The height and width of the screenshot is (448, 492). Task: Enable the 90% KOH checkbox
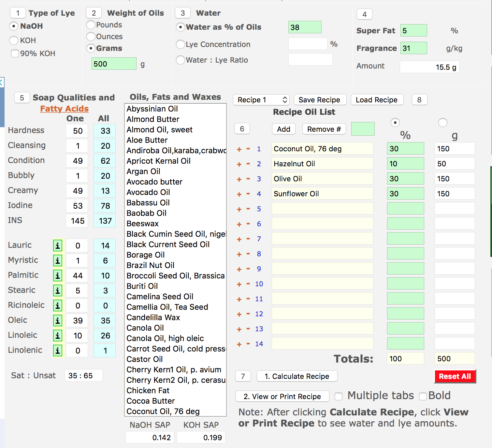coord(15,53)
